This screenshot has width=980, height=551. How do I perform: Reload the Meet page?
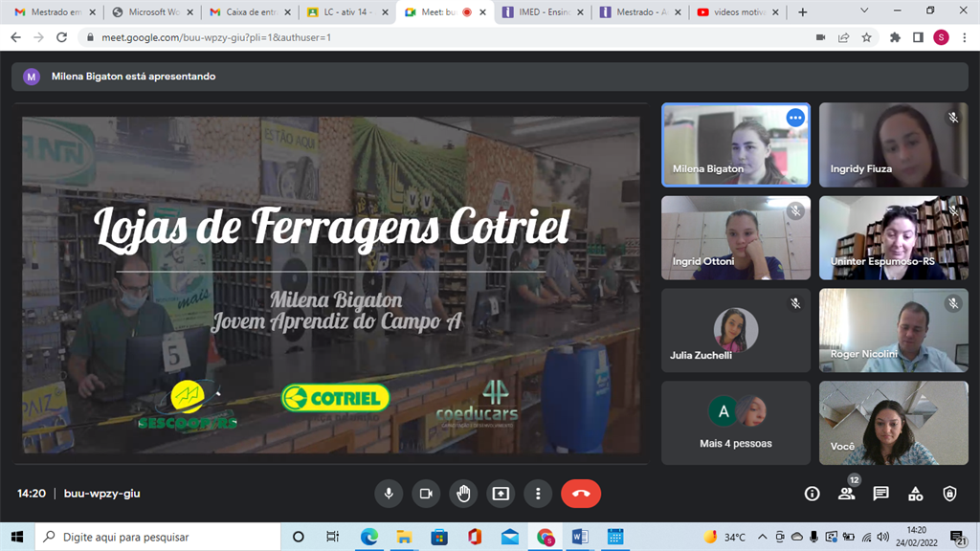pos(61,37)
